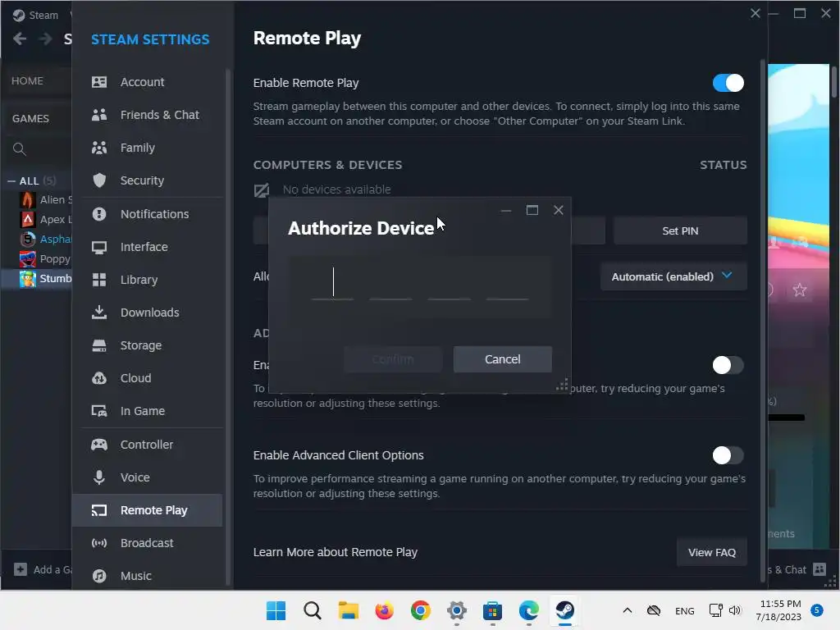Select Alien game in library list
The width and height of the screenshot is (840, 630).
(45, 200)
